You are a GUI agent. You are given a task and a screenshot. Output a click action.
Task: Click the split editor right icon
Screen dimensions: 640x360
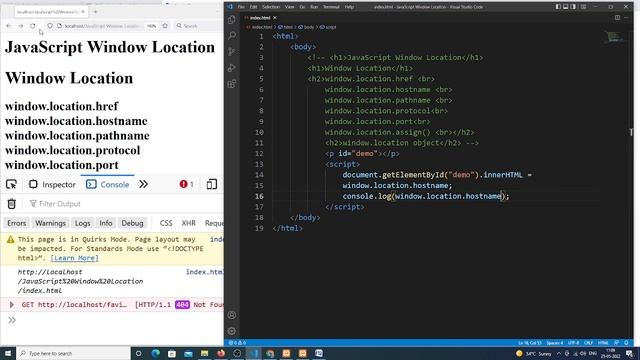click(617, 18)
